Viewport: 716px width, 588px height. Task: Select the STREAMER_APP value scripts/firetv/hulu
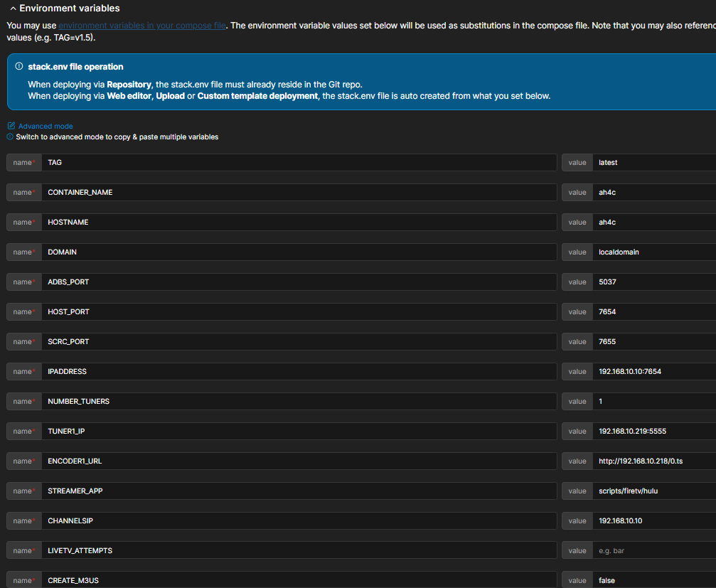[654, 491]
